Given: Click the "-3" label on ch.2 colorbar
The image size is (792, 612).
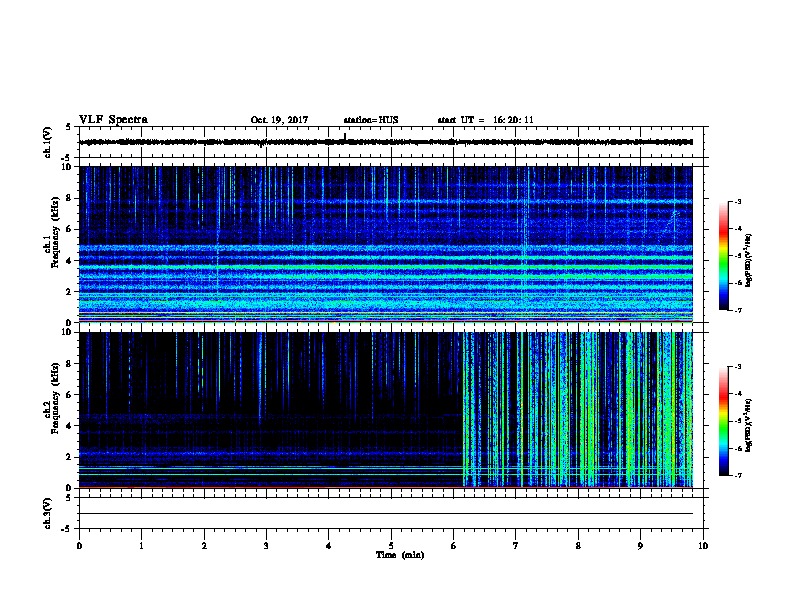Looking at the screenshot, I should [737, 367].
